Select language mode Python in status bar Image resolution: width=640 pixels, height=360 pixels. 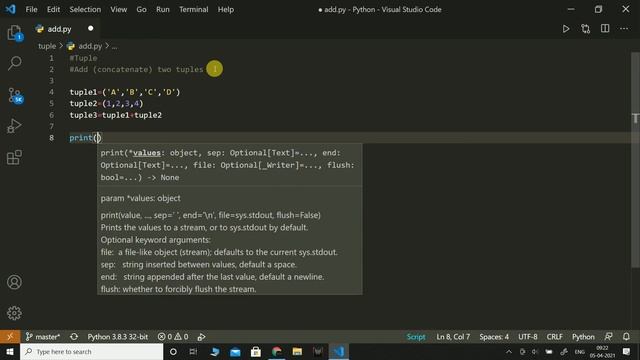point(583,337)
